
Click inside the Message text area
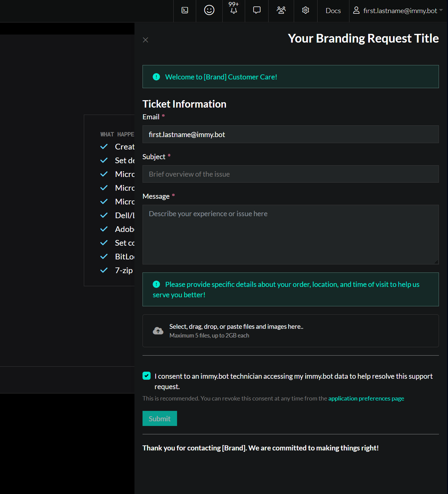point(290,235)
